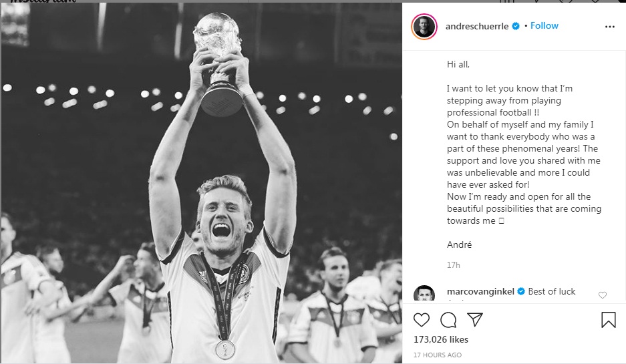View the 173,026 likes list
Screen dimensions: 626x364
(441, 339)
